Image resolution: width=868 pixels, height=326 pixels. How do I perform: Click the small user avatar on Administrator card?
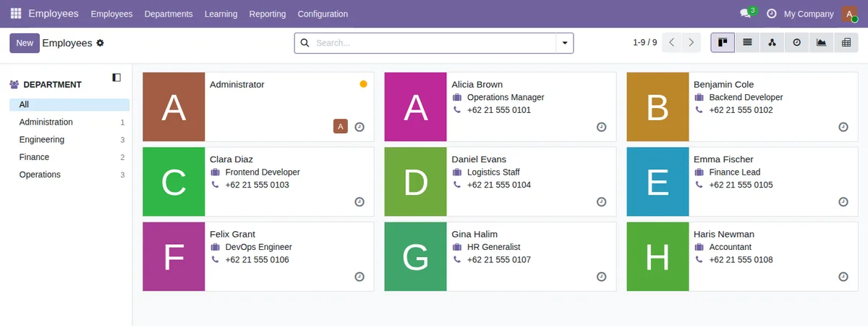click(x=341, y=127)
